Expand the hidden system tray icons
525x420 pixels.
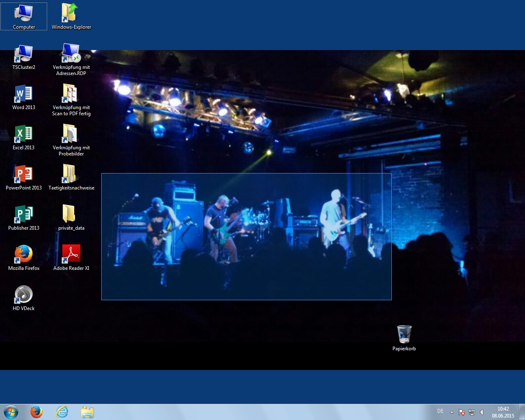click(452, 412)
